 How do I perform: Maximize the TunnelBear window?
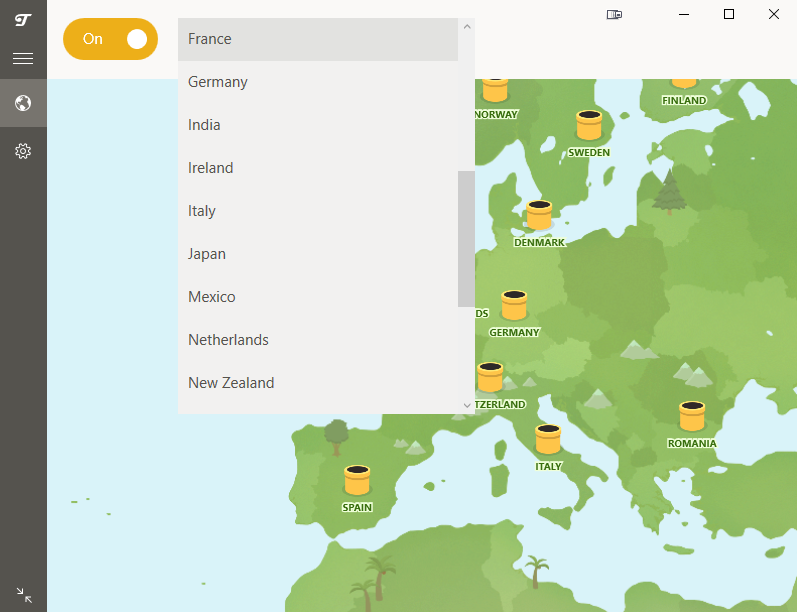(729, 14)
